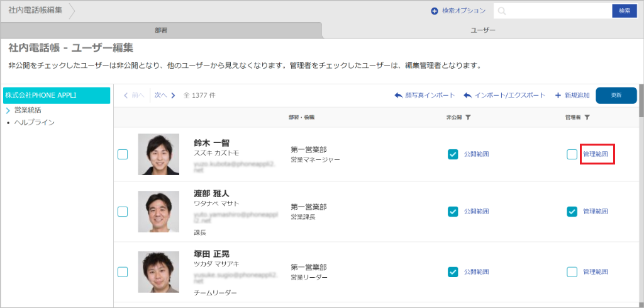The width and height of the screenshot is (644, 308).
Task: Uncheck 非公開 checkbox for 鈴木 一智
Action: [x=453, y=154]
